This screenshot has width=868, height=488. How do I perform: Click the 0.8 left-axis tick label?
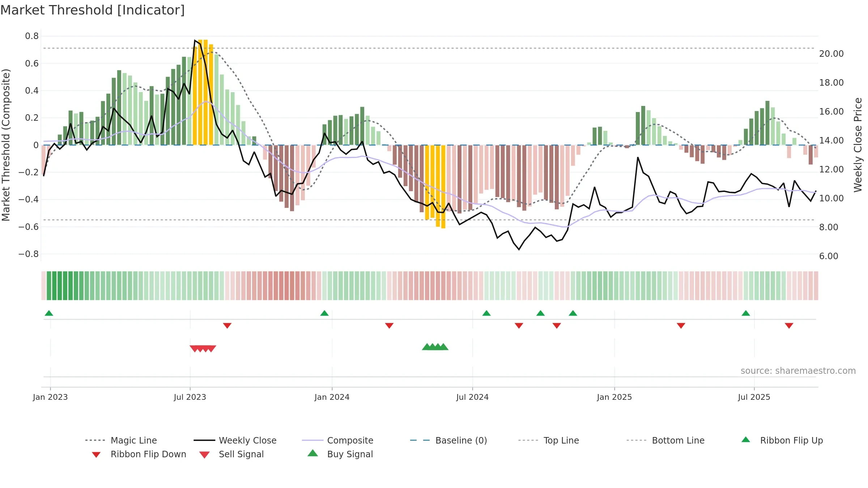[x=32, y=36]
